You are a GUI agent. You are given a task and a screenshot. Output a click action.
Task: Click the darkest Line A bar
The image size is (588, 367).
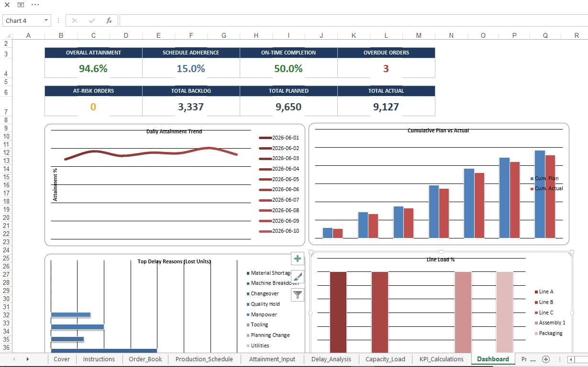pyautogui.click(x=338, y=313)
